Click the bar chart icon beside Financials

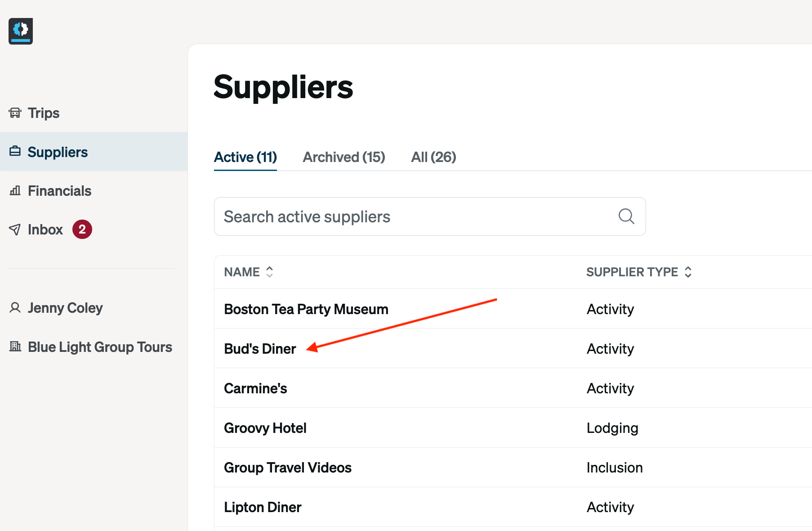pos(15,190)
